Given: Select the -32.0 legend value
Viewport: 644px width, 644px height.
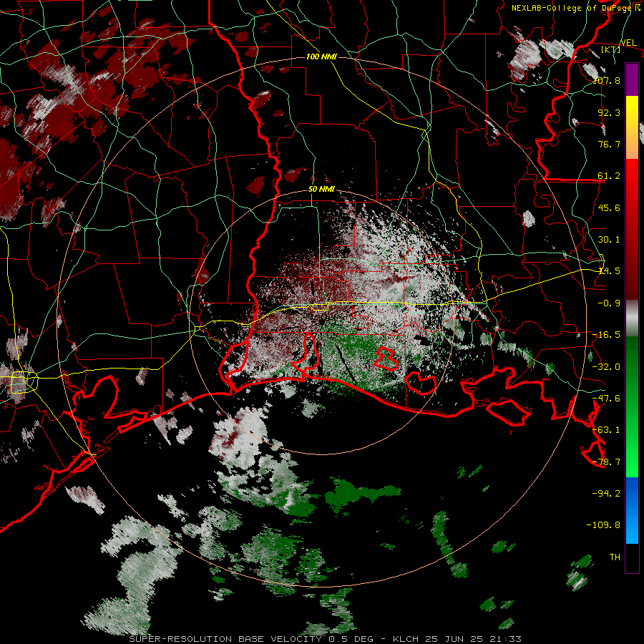Looking at the screenshot, I should click(606, 367).
